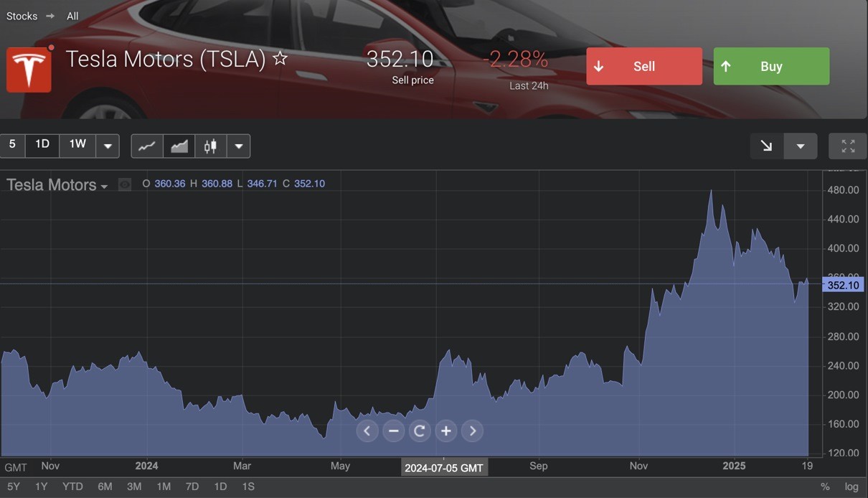Screen dimensions: 868x498
Task: Reset chart view with circular arrow
Action: click(420, 431)
